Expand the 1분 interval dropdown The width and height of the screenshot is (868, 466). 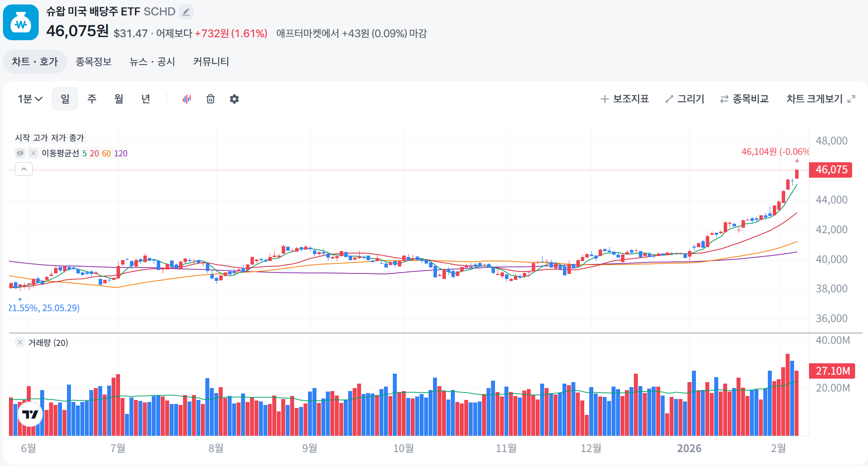pos(30,99)
